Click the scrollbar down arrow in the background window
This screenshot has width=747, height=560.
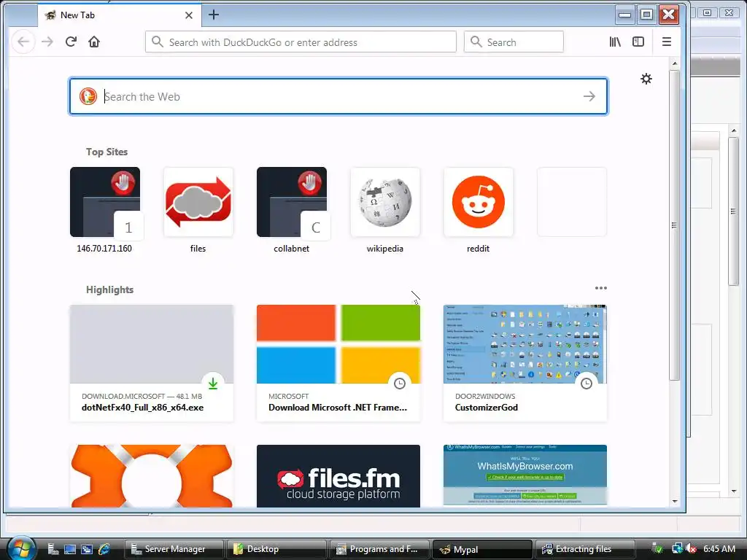point(734,491)
